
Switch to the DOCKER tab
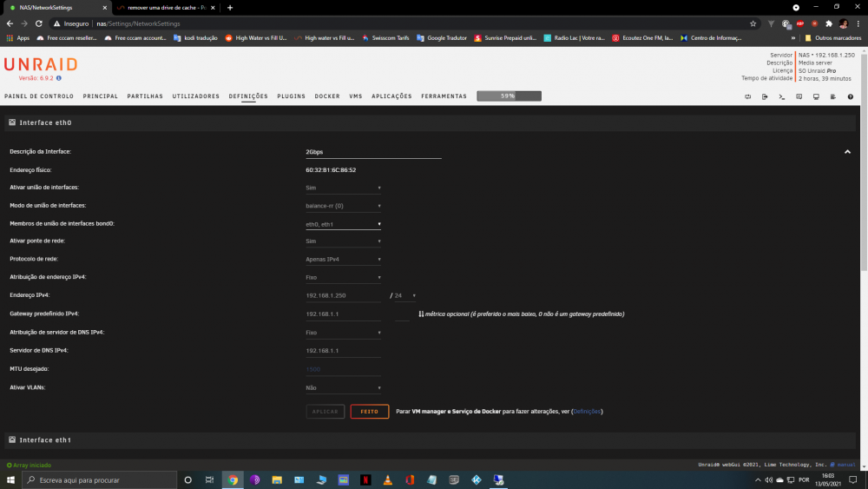pyautogui.click(x=327, y=96)
